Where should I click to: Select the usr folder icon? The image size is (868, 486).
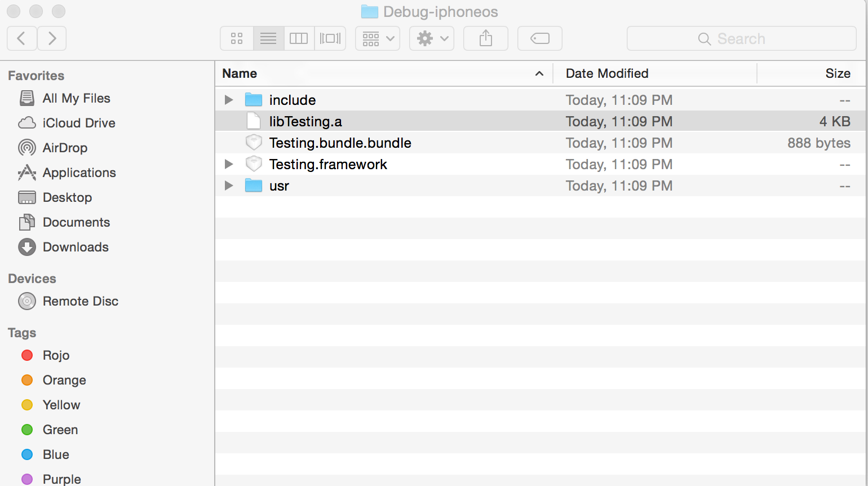pos(254,185)
